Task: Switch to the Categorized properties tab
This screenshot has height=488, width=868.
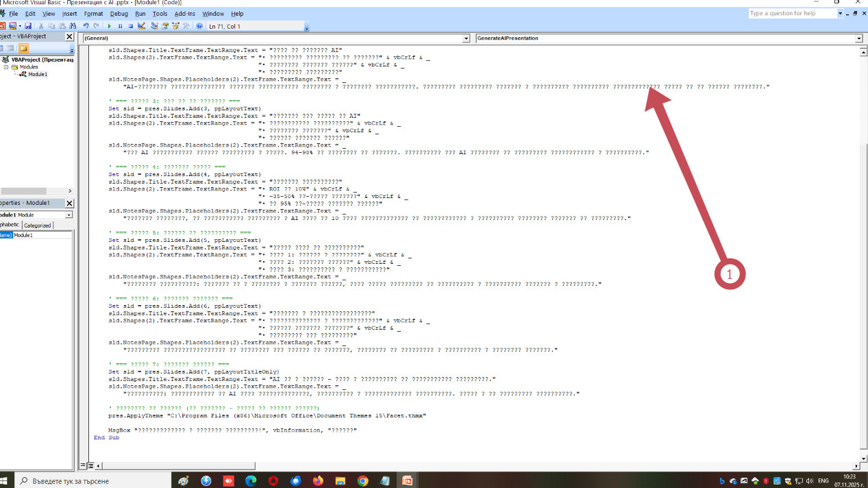Action: coord(37,225)
